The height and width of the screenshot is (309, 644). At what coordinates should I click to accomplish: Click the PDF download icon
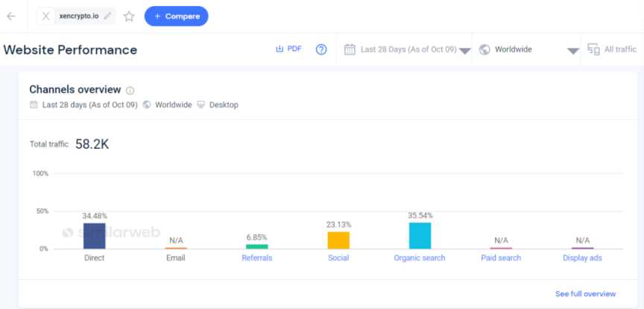[280, 49]
